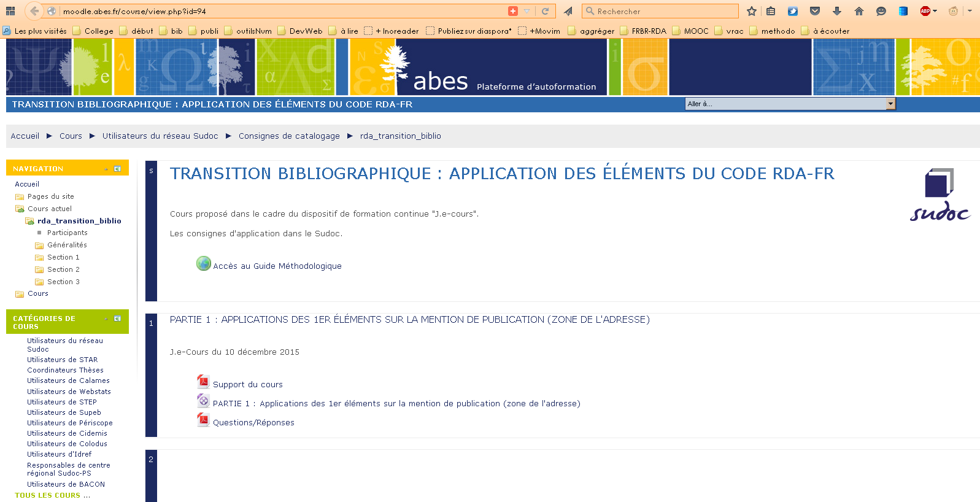Viewport: 980px width, 502px height.
Task: Open 'Questions/Réponses' document link
Action: coord(253,422)
